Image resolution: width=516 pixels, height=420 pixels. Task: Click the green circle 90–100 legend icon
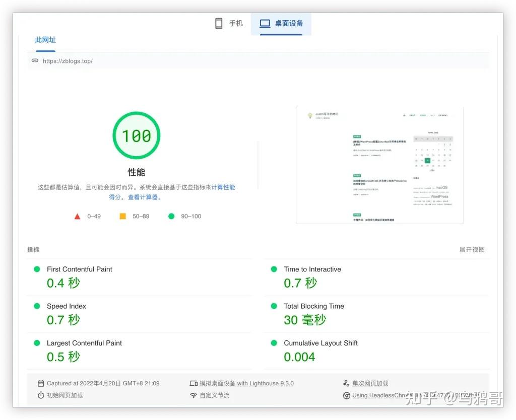coord(171,216)
